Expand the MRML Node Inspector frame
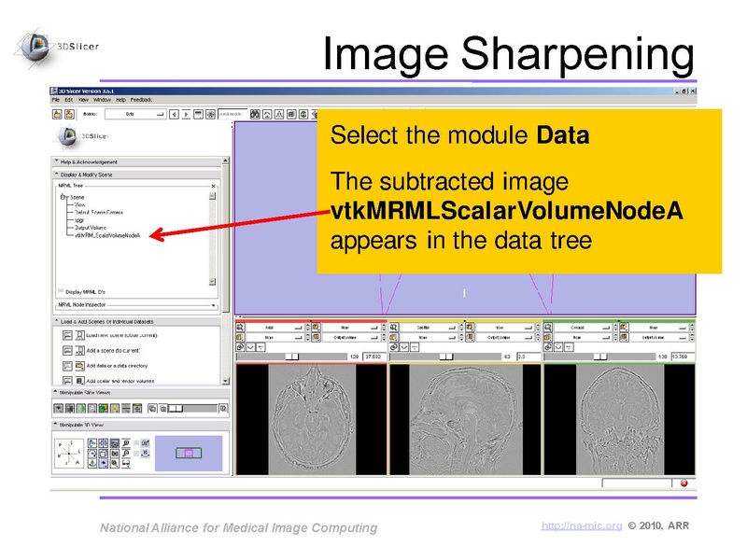This screenshot has height=560, width=747. pos(213,305)
